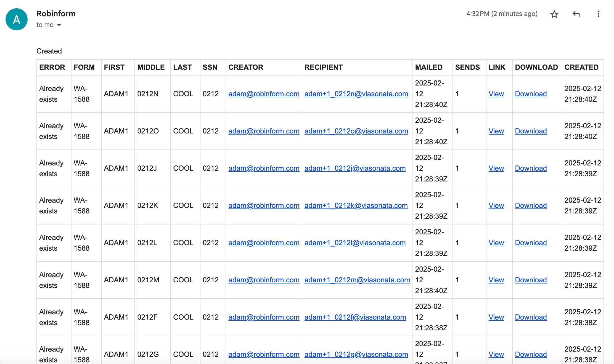Download the form for 0212G row
The height and width of the screenshot is (364, 614).
tap(531, 354)
